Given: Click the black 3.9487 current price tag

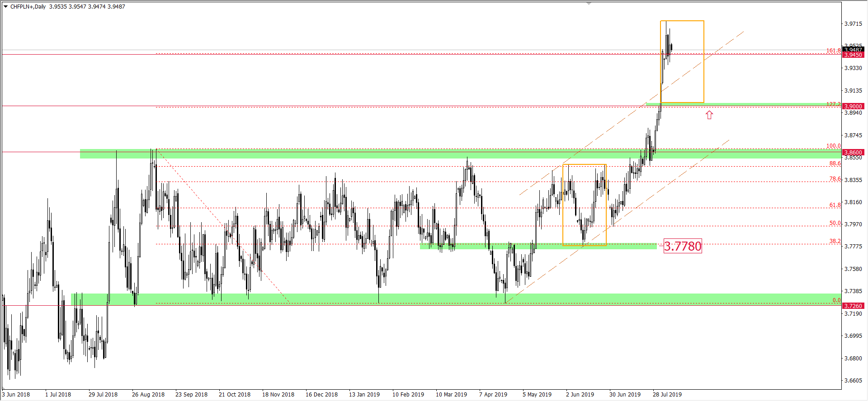Looking at the screenshot, I should tap(853, 50).
